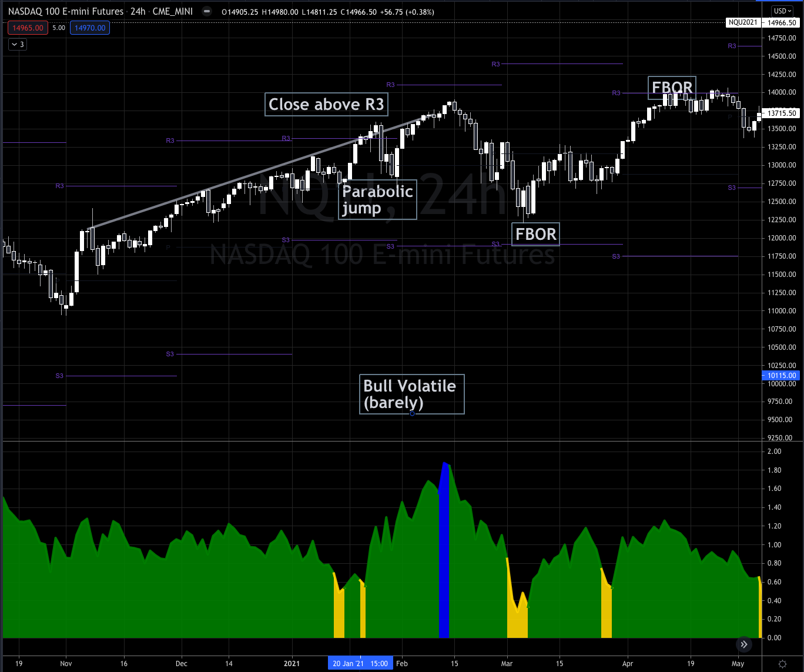The width and height of the screenshot is (804, 672).
Task: Click the 14966.50 last price label on price scale
Action: click(780, 23)
